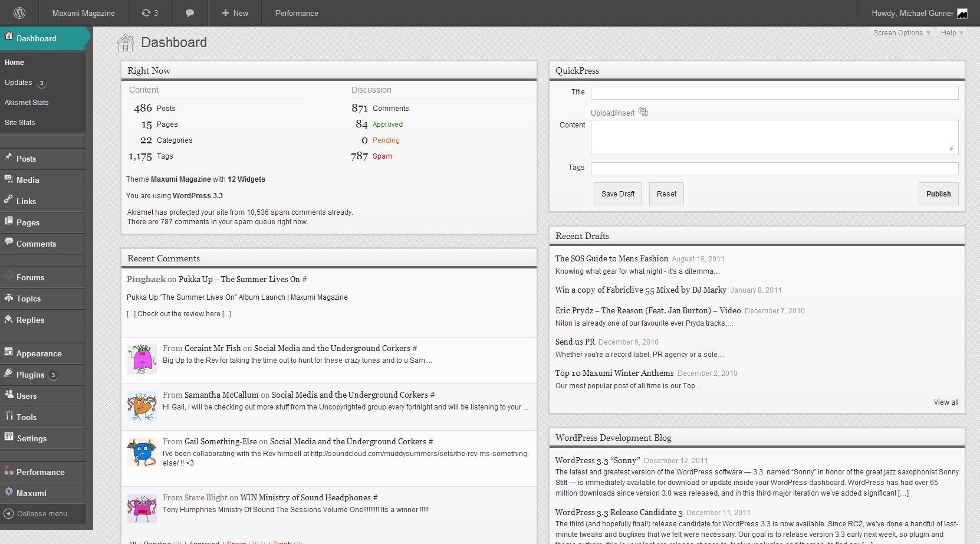Click the Users icon in sidebar
Screen dimensions: 980x544
(x=8, y=395)
